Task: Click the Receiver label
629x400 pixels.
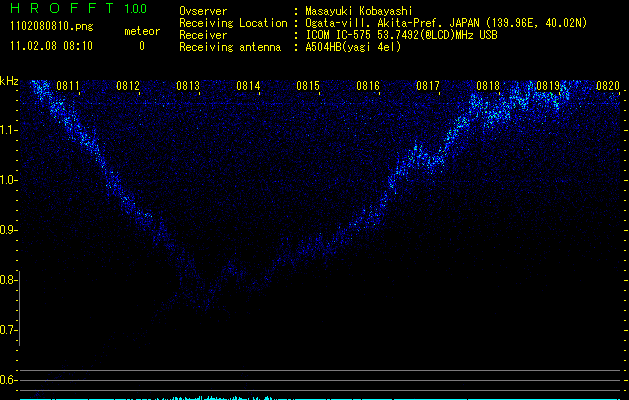Action: coord(203,35)
